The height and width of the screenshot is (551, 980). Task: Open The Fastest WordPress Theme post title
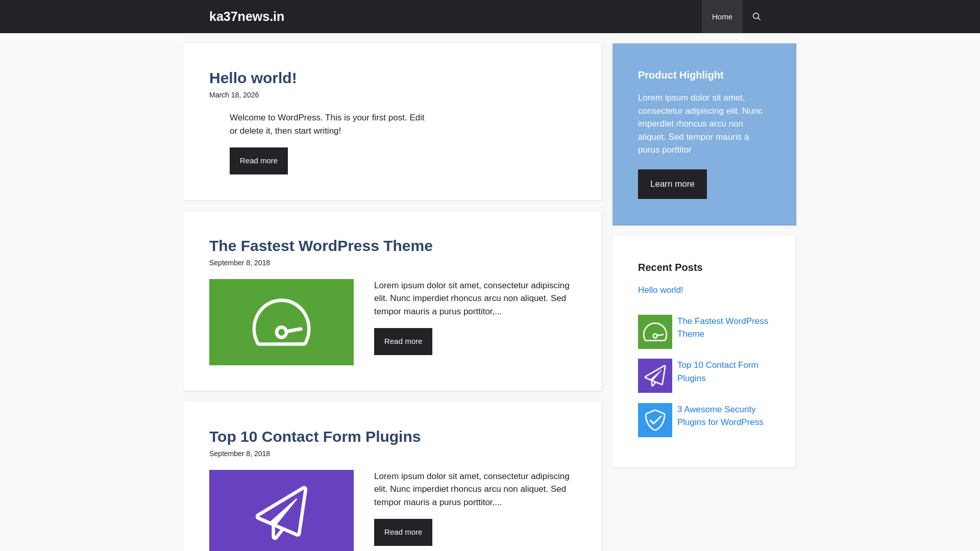click(321, 246)
